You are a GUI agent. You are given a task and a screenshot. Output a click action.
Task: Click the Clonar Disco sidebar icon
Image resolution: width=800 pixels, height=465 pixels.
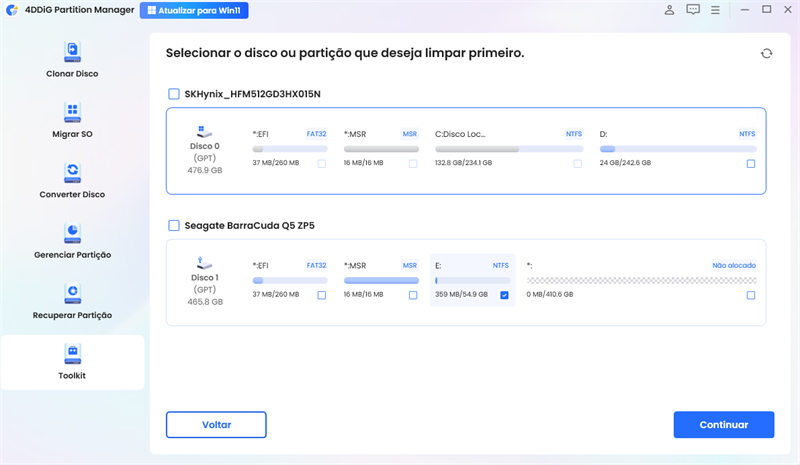click(72, 50)
